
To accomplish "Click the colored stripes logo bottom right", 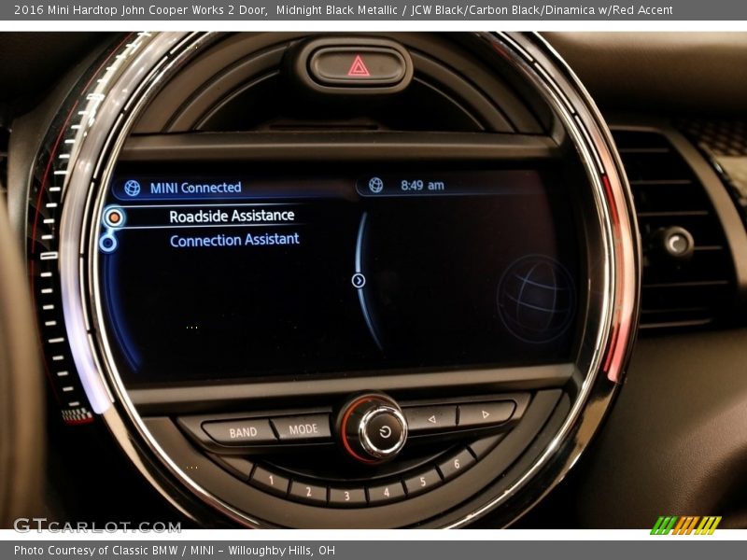I will pos(686,525).
